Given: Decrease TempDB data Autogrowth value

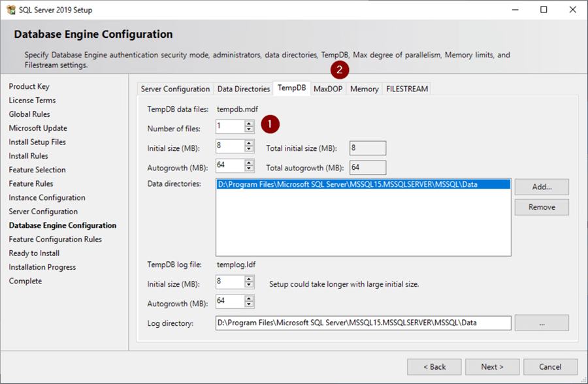Looking at the screenshot, I should coord(249,168).
